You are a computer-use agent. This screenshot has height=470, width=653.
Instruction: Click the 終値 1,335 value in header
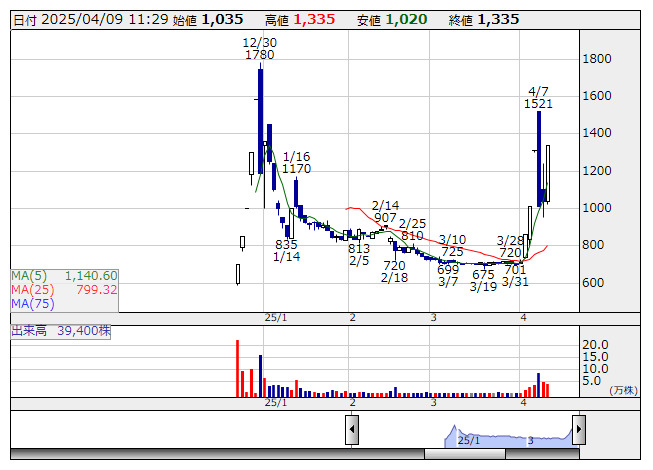click(497, 19)
